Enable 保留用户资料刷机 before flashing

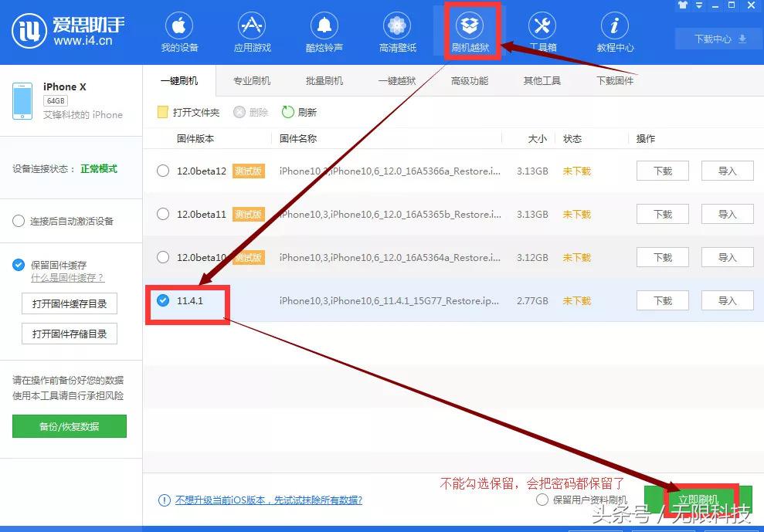(x=543, y=500)
